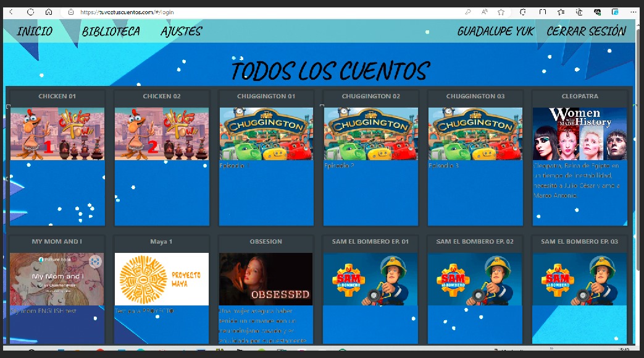Select the CHICKEN 02 card title
The width and height of the screenshot is (644, 358).
pos(162,96)
